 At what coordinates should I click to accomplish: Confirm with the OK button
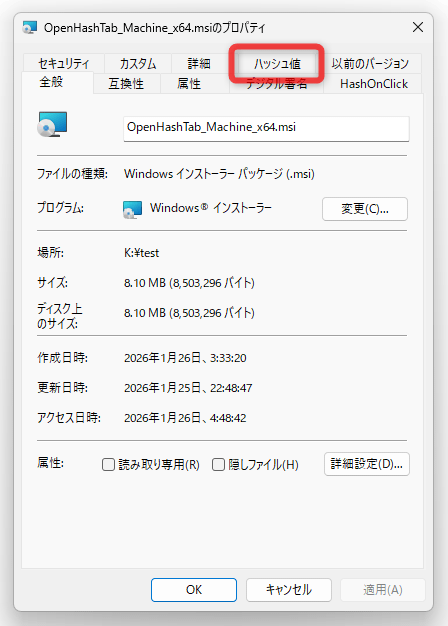pos(194,590)
